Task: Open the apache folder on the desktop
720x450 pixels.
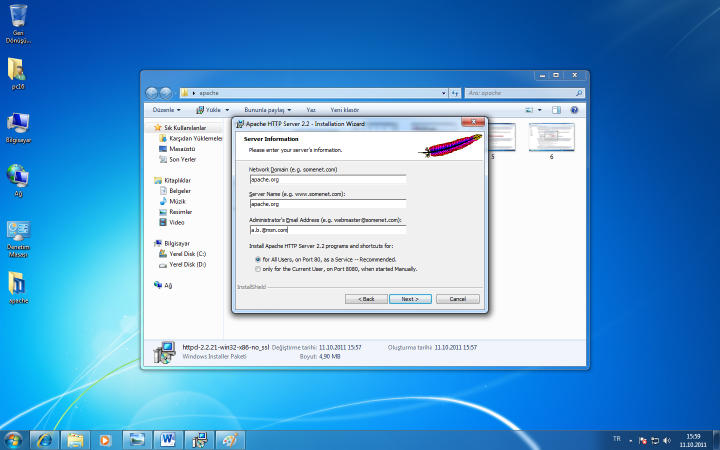Action: pyautogui.click(x=18, y=286)
